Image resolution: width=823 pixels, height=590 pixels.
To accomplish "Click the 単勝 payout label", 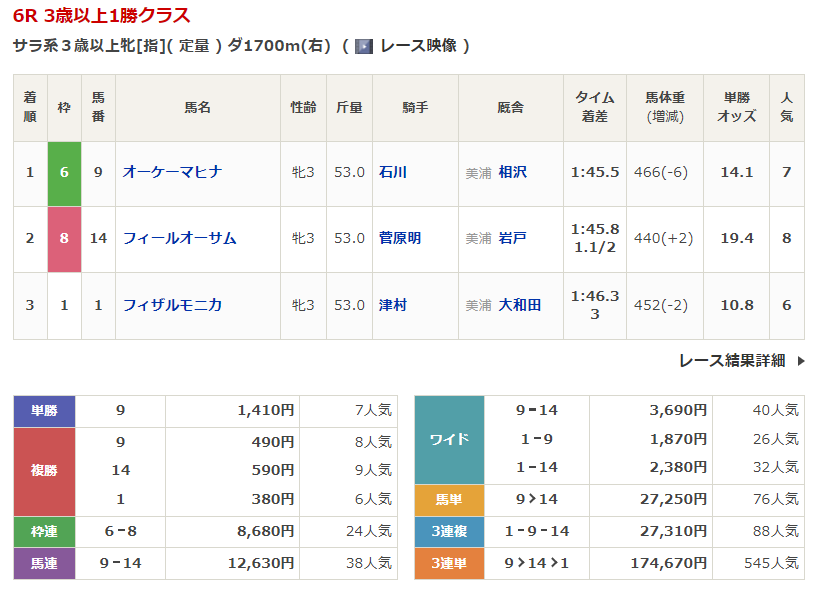I will coord(44,411).
